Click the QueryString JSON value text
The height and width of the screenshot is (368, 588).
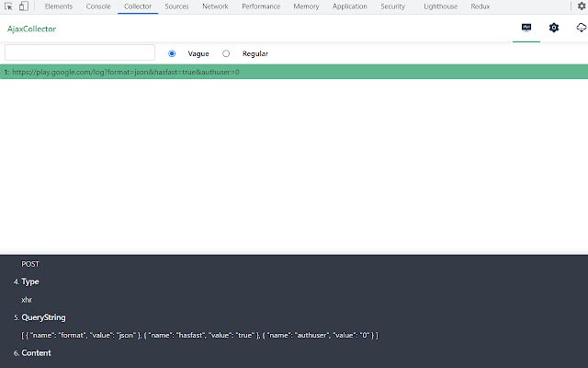point(200,335)
